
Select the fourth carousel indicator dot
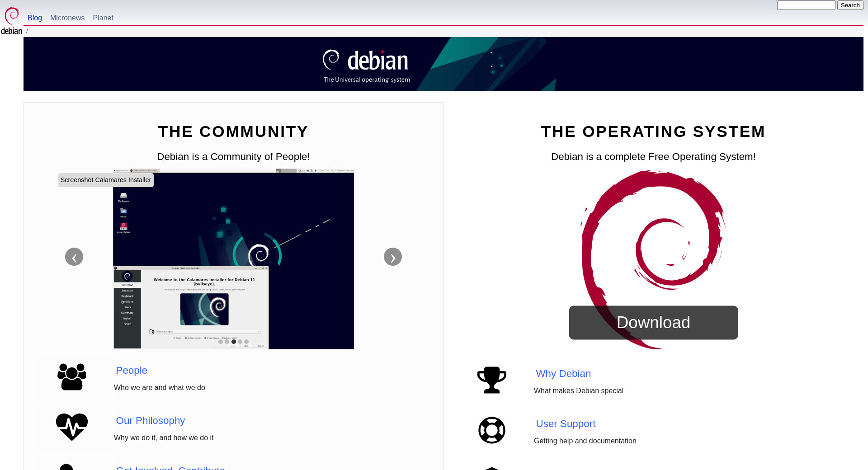pyautogui.click(x=240, y=342)
